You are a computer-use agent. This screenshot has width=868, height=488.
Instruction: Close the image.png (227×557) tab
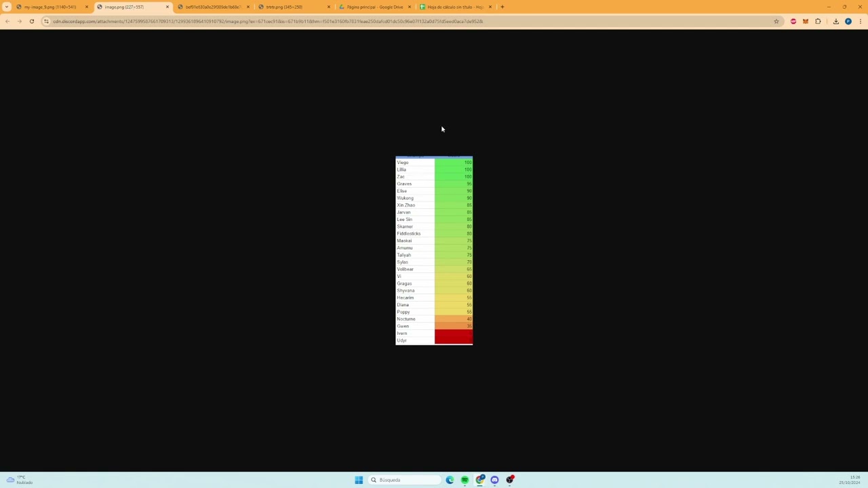(x=167, y=7)
